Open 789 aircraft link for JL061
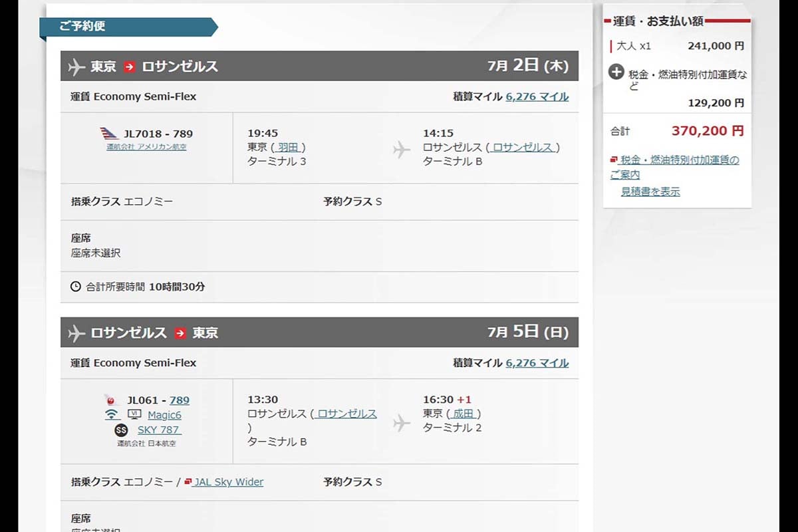Image resolution: width=798 pixels, height=532 pixels. (x=180, y=400)
